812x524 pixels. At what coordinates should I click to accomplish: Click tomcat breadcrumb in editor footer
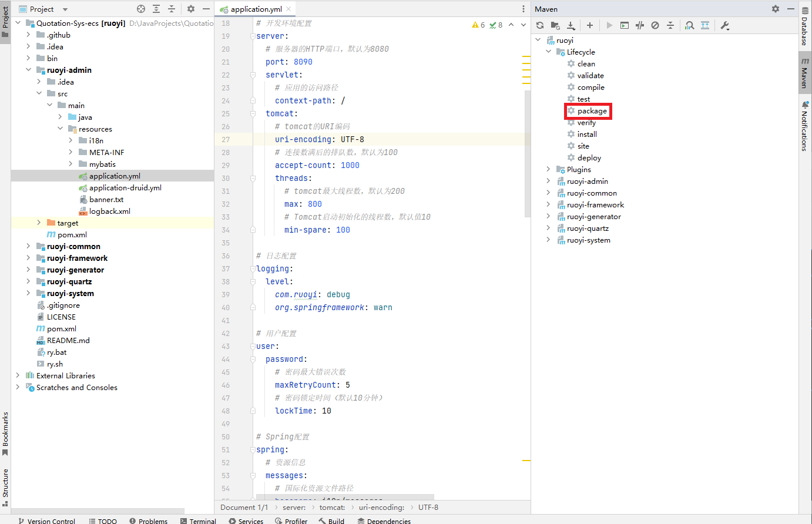(332, 507)
